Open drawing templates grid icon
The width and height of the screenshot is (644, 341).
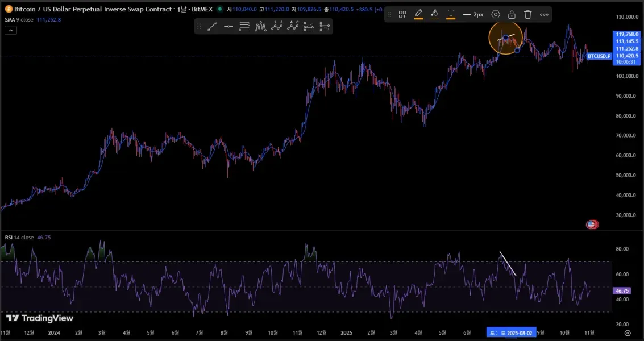(x=402, y=14)
